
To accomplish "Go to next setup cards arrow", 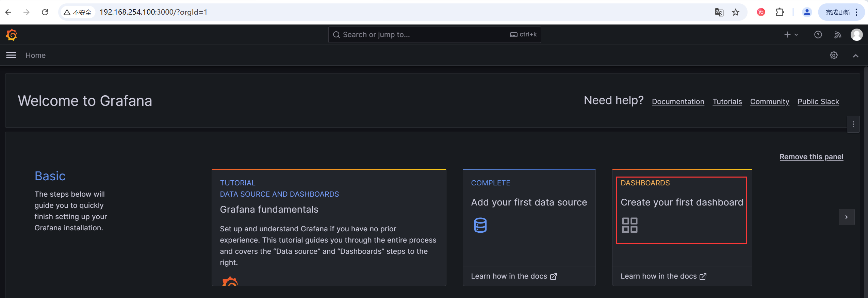I will coord(846,217).
